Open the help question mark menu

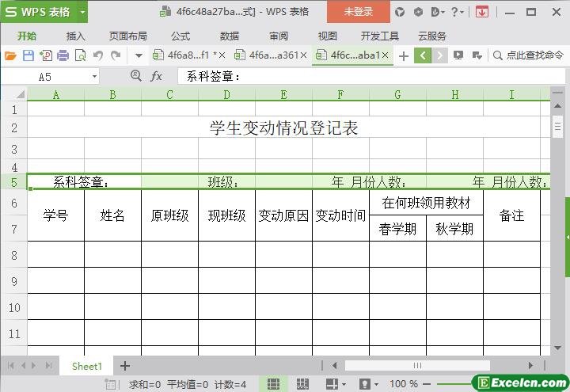coord(457,13)
